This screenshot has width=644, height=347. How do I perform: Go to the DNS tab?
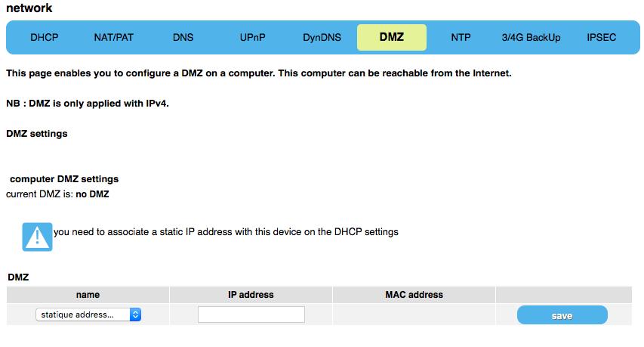(x=183, y=37)
